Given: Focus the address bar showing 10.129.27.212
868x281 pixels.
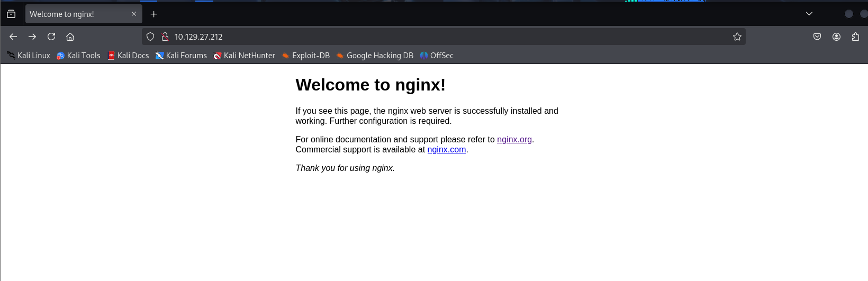Looking at the screenshot, I should click(444, 37).
